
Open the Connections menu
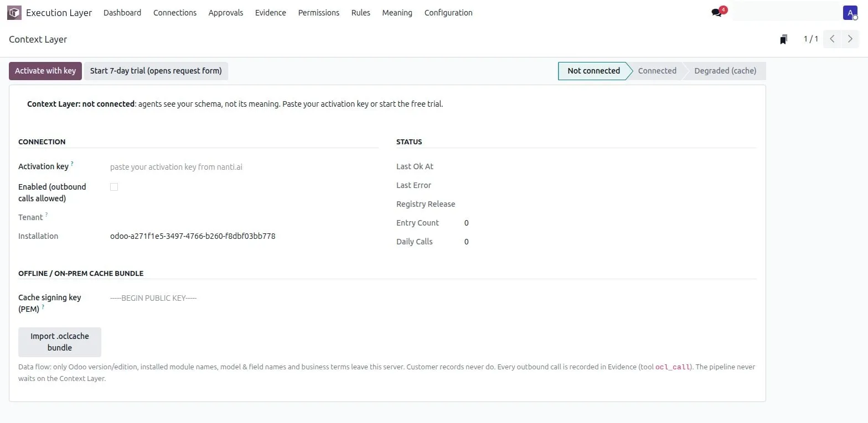coord(175,12)
